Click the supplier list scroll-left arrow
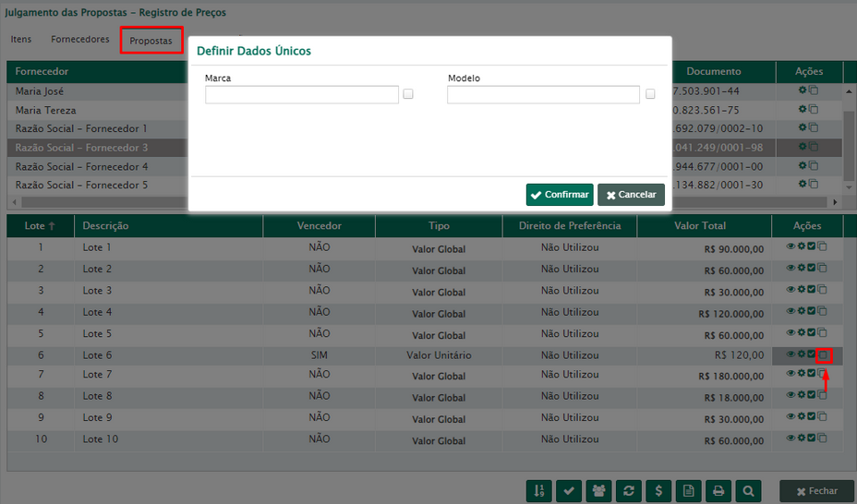The image size is (857, 504). pos(15,202)
